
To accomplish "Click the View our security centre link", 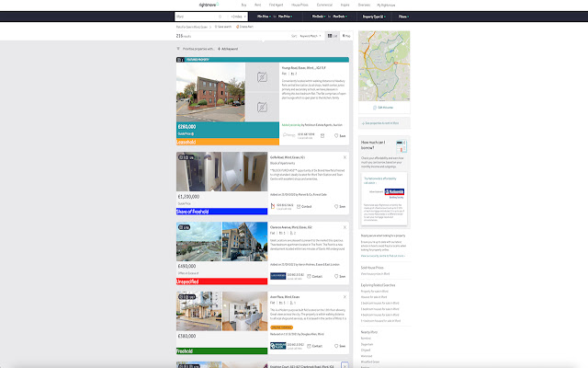I will tap(383, 256).
